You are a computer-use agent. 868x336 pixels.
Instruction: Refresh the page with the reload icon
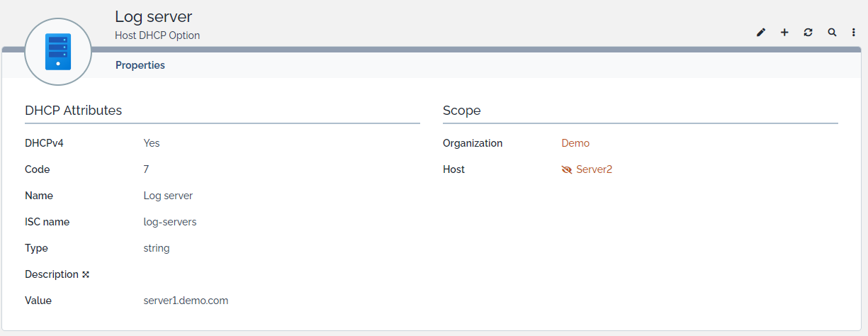click(x=808, y=33)
